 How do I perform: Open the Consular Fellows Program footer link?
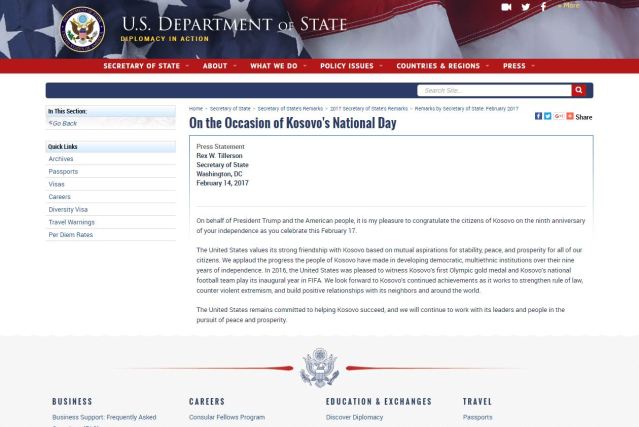[x=227, y=417]
